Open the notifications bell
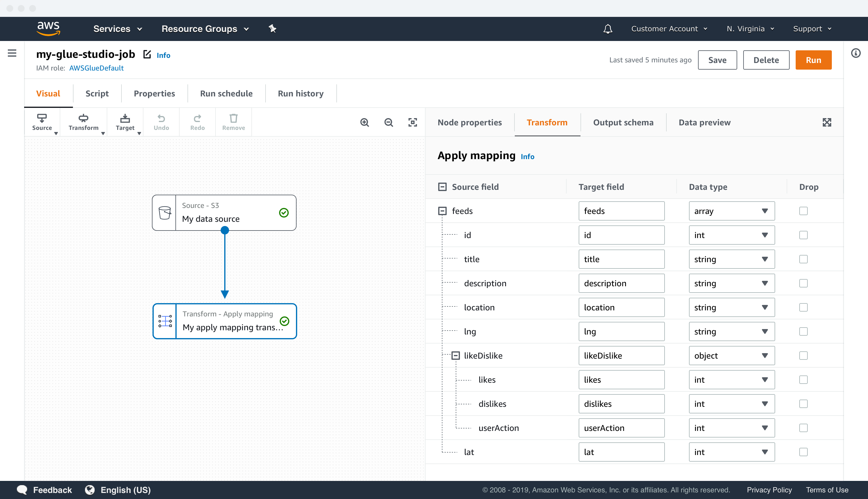868x499 pixels. [x=608, y=29]
